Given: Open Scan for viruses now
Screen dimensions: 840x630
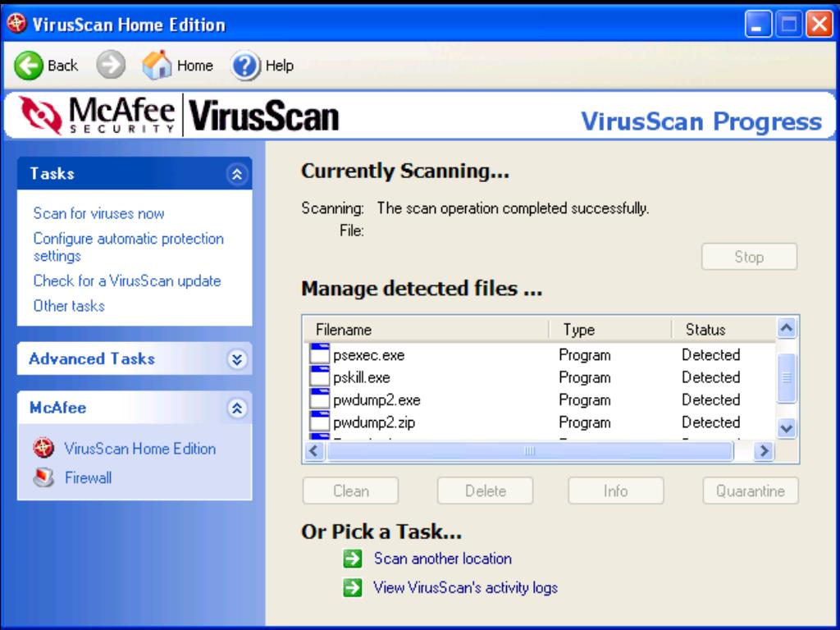Looking at the screenshot, I should pyautogui.click(x=98, y=213).
